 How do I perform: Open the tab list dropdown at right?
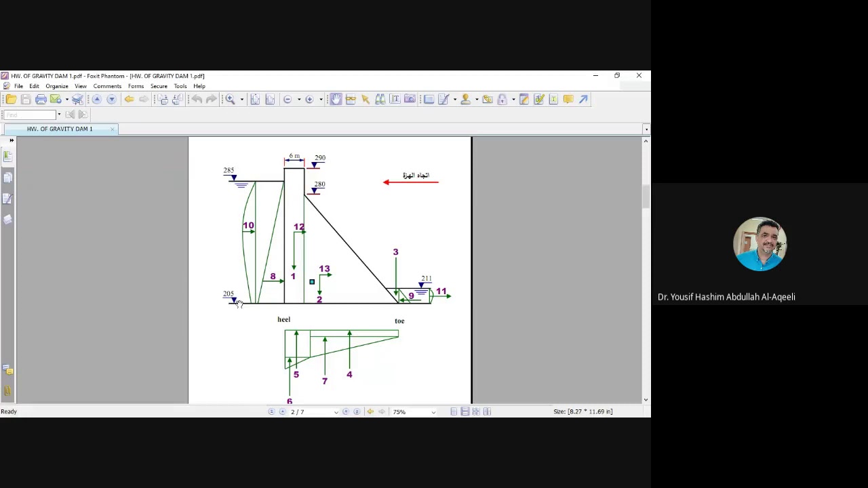click(646, 129)
